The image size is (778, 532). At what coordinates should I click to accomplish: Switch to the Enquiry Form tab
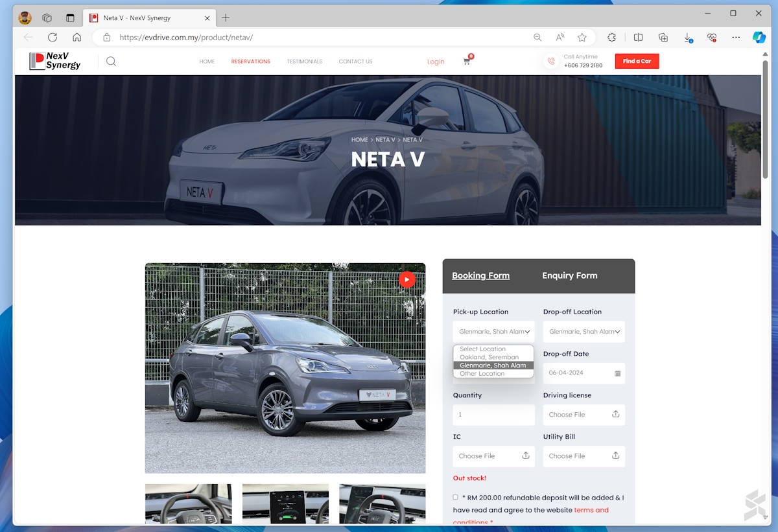(569, 275)
